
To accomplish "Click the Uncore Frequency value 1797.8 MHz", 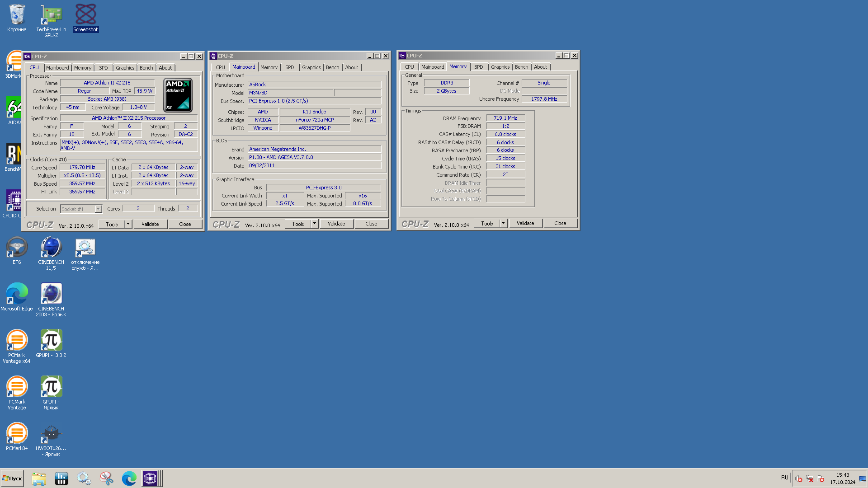I will (544, 99).
